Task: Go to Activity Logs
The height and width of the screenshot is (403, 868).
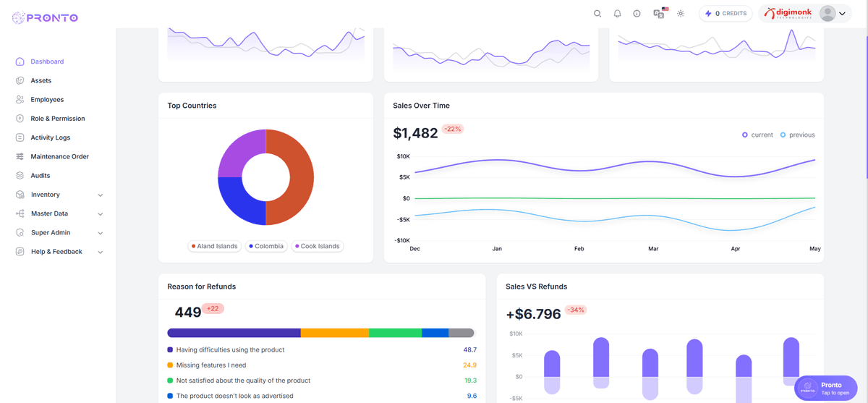Action: (50, 137)
